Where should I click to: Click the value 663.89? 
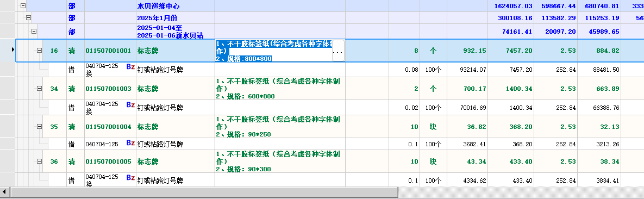click(607, 89)
